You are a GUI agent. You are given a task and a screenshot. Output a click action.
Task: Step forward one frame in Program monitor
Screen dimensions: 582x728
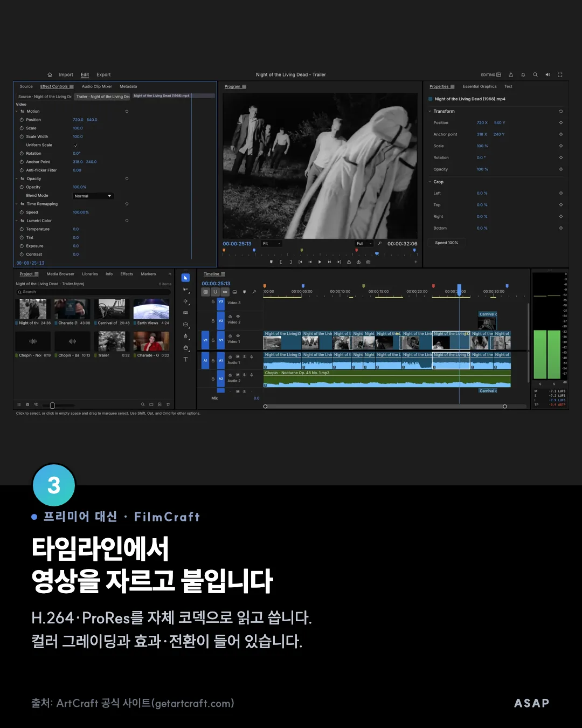click(329, 262)
